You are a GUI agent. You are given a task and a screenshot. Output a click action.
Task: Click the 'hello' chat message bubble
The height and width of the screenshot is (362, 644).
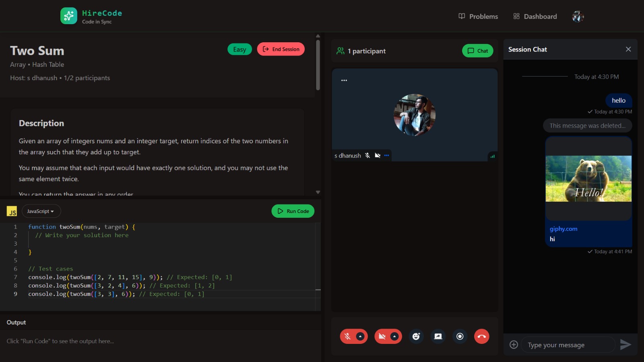coord(619,101)
